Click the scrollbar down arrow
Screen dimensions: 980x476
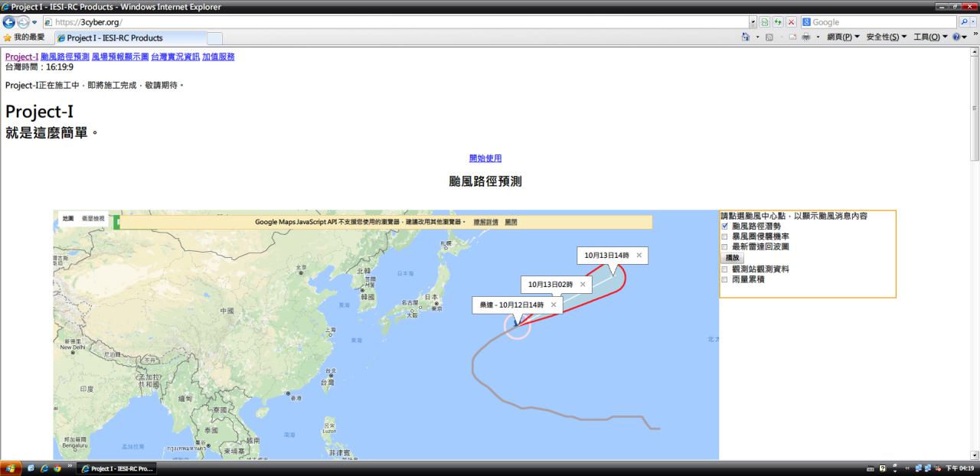974,455
